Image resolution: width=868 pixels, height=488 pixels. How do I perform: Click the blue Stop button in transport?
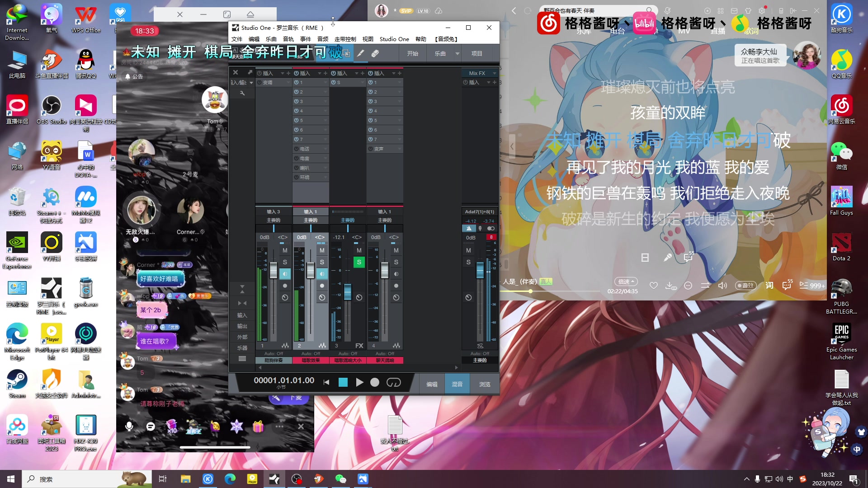tap(343, 382)
